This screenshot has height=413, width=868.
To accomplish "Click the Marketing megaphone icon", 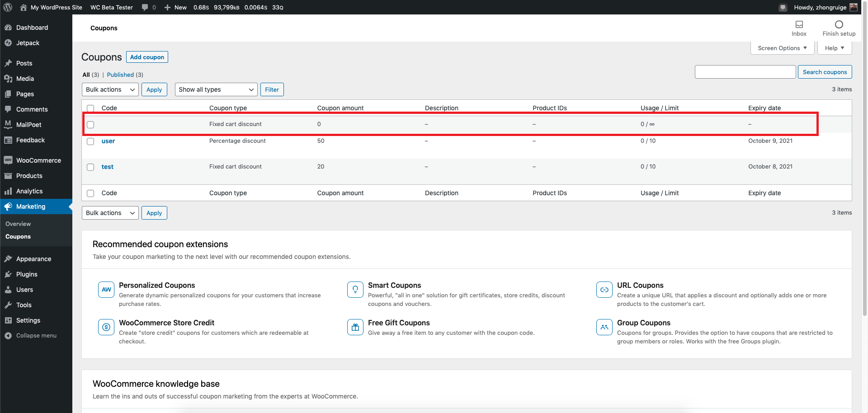I will point(9,206).
